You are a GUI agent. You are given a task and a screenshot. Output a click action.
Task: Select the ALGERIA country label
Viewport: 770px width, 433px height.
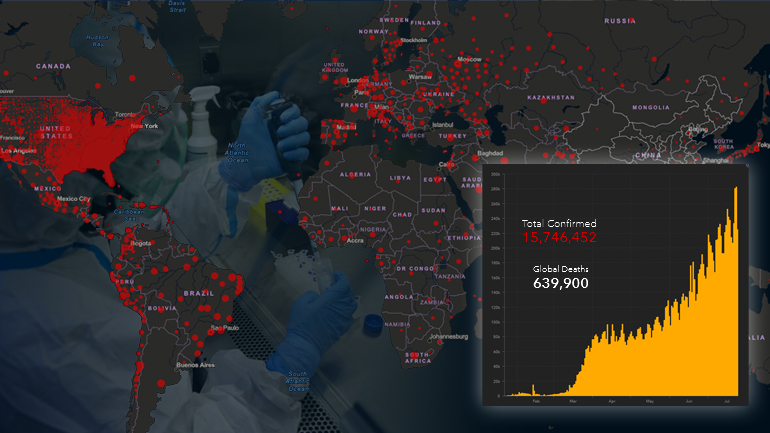coord(357,174)
